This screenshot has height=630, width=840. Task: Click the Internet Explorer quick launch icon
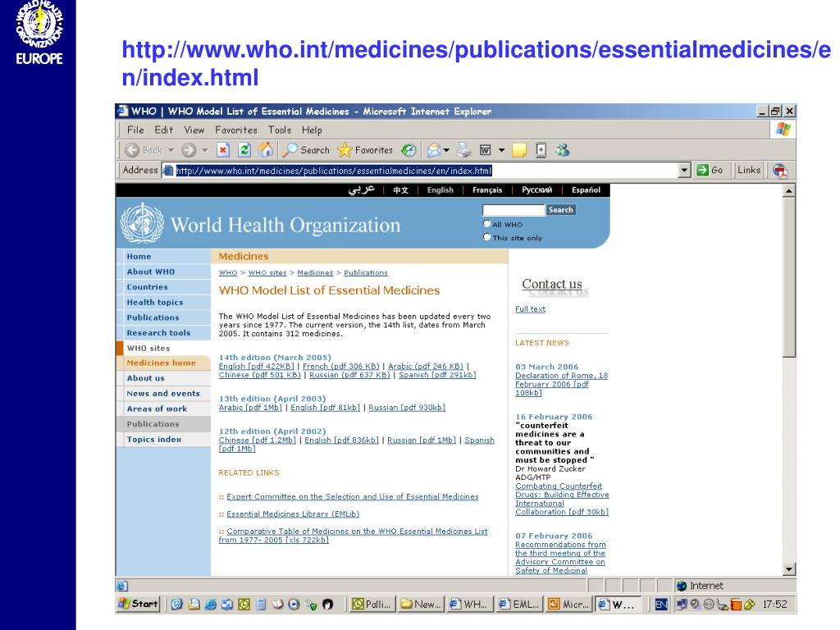tap(211, 605)
